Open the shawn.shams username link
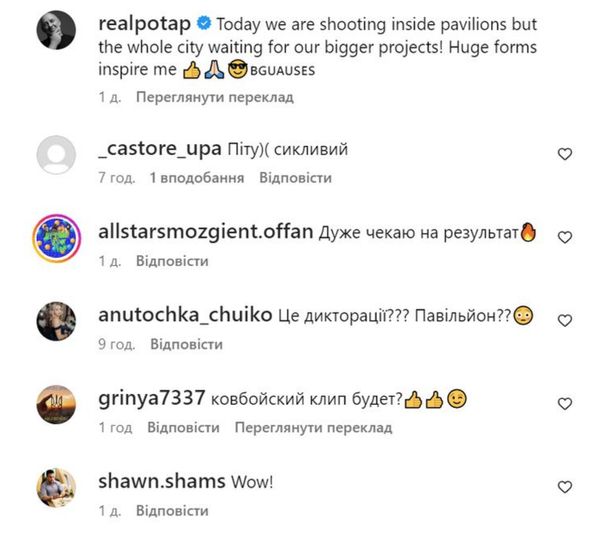This screenshot has height=538, width=600. [163, 481]
